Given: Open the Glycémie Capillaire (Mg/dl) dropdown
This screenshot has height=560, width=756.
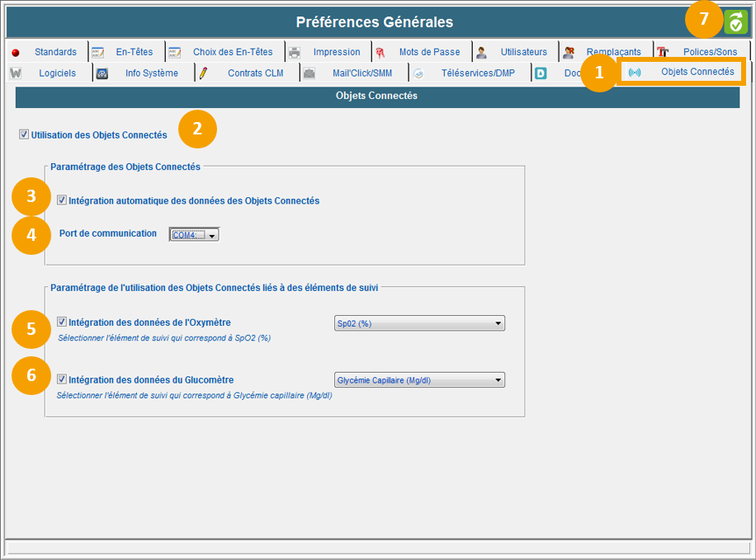Looking at the screenshot, I should pos(419,380).
